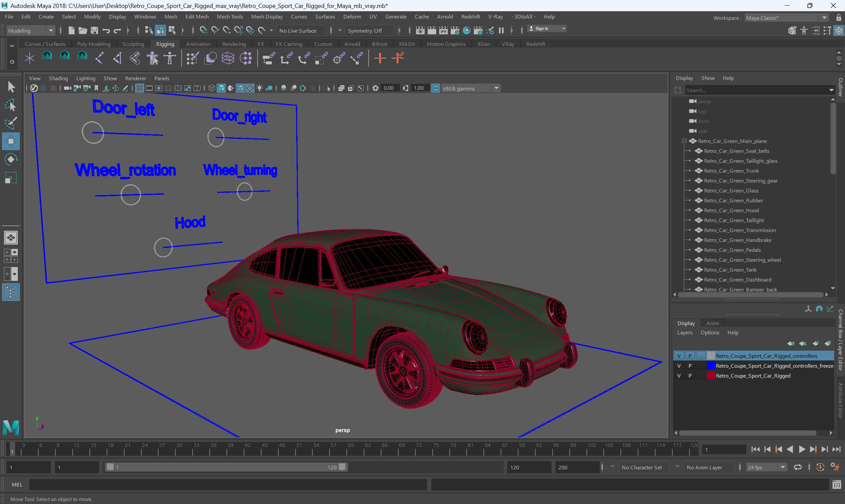Open the Mesh Tools menu
The image size is (845, 504).
[x=230, y=17]
